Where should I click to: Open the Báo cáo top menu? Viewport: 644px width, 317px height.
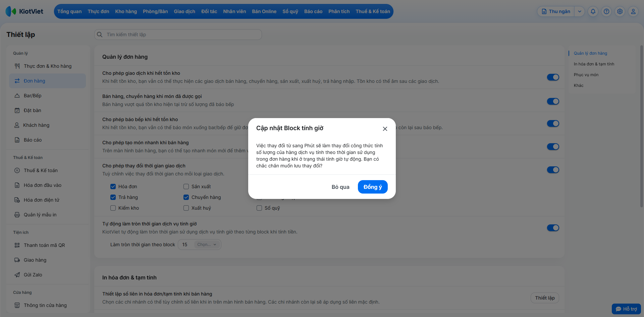pos(313,11)
